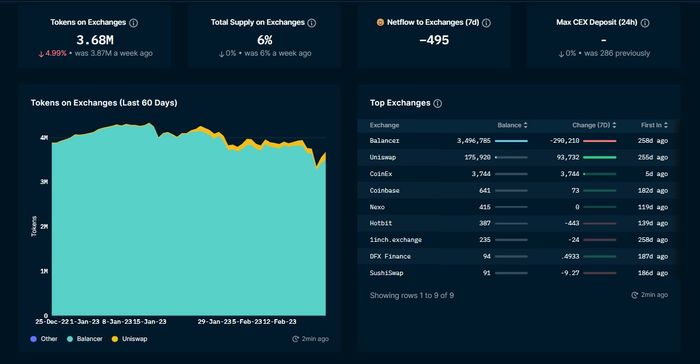The width and height of the screenshot is (700, 364).
Task: Click refresh icon under the 60 days chart
Action: pos(295,339)
